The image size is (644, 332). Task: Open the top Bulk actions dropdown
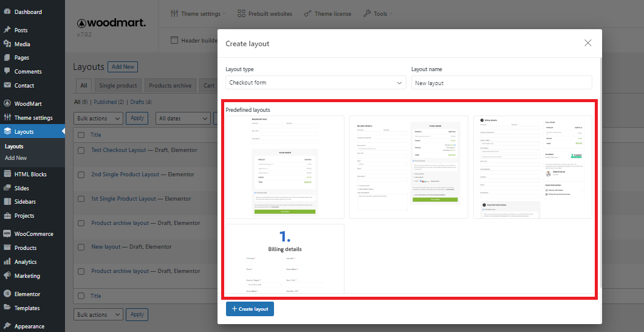pos(98,119)
